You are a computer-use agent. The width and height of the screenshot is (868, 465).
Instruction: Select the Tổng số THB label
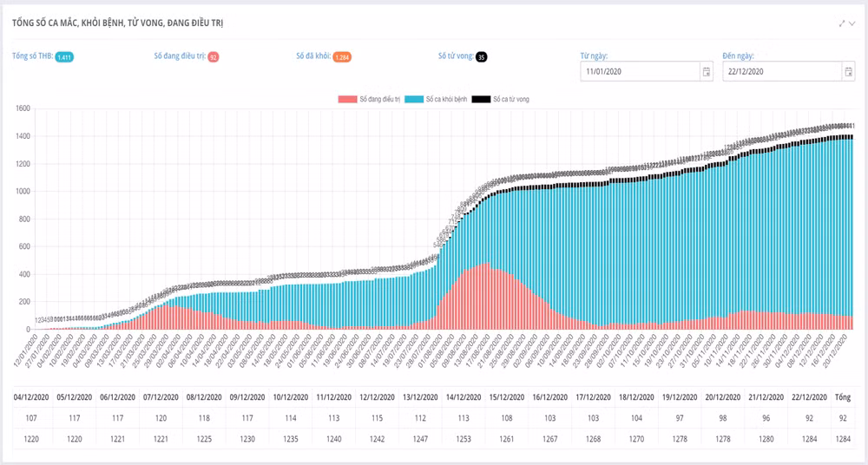(x=33, y=56)
